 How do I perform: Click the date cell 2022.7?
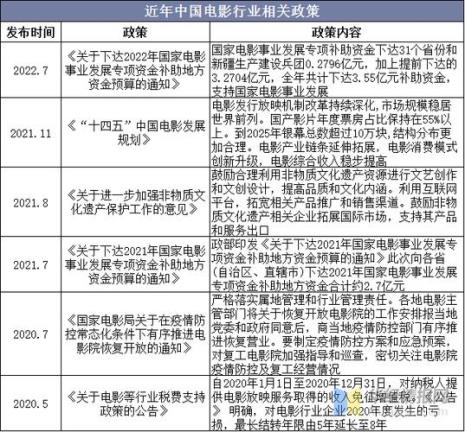pyautogui.click(x=31, y=70)
